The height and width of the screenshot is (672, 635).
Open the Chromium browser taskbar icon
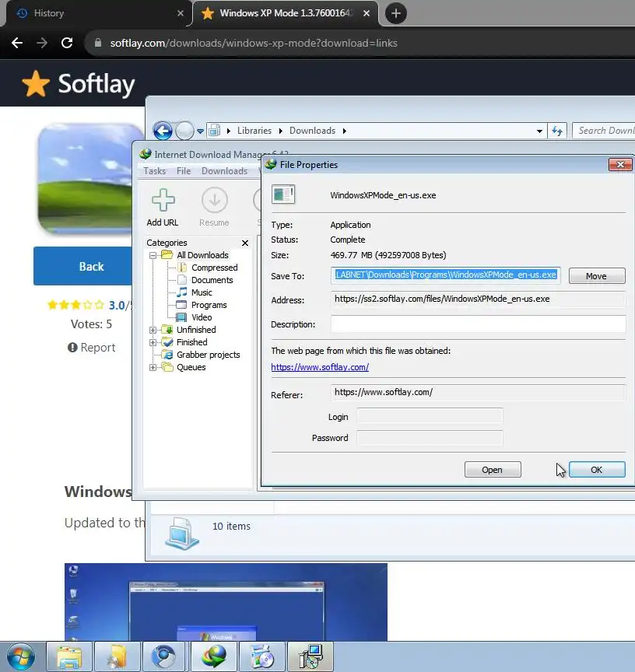tap(163, 657)
